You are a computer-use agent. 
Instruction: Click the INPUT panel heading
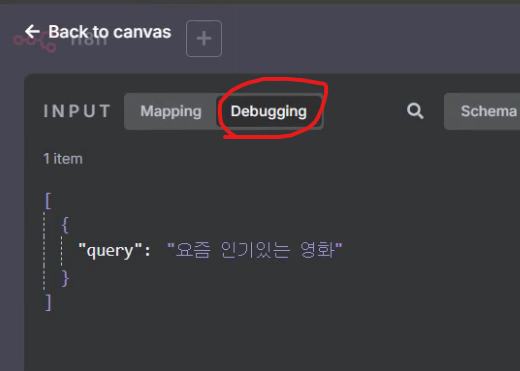pyautogui.click(x=77, y=111)
